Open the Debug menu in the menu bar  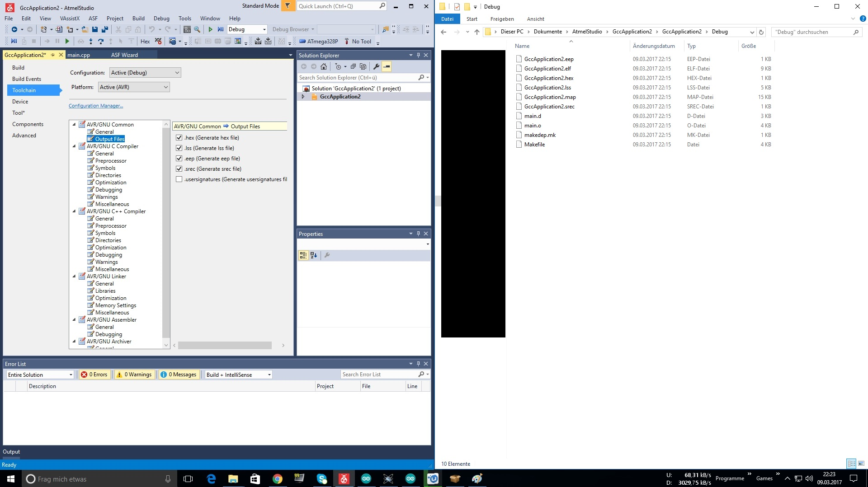click(x=161, y=19)
